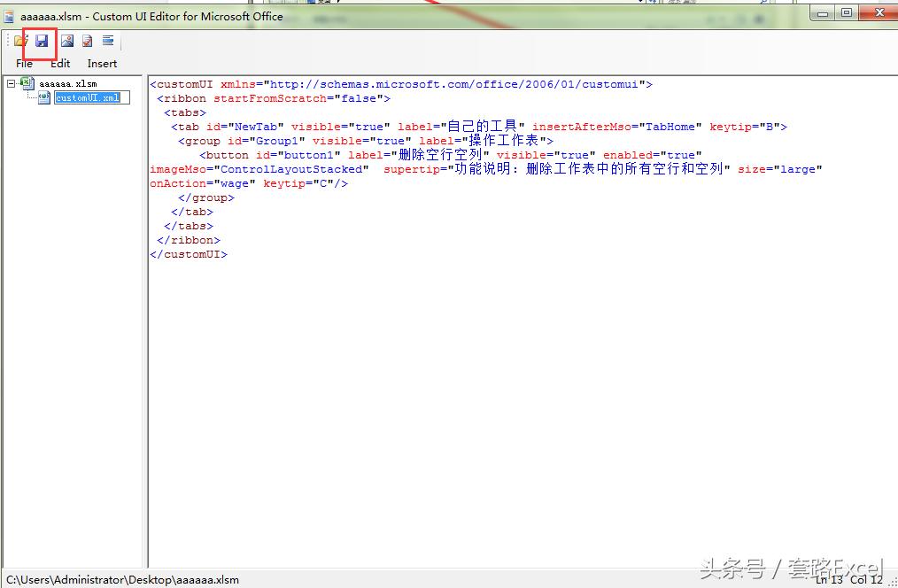Validate the XML with the checkmark icon
This screenshot has height=588, width=898.
click(88, 41)
